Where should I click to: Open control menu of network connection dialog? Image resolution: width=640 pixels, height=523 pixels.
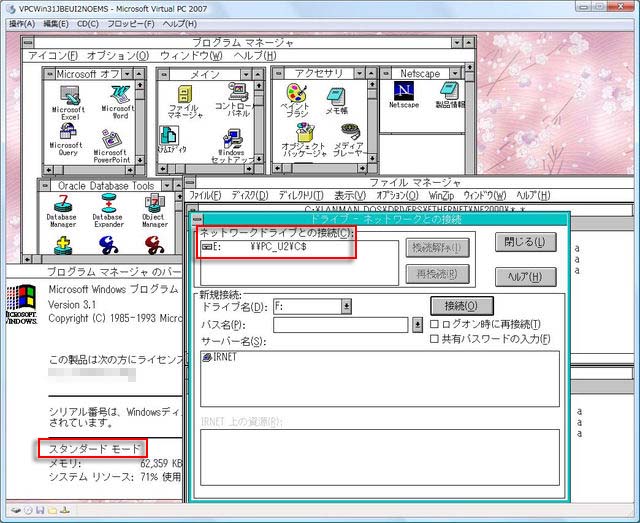[197, 219]
